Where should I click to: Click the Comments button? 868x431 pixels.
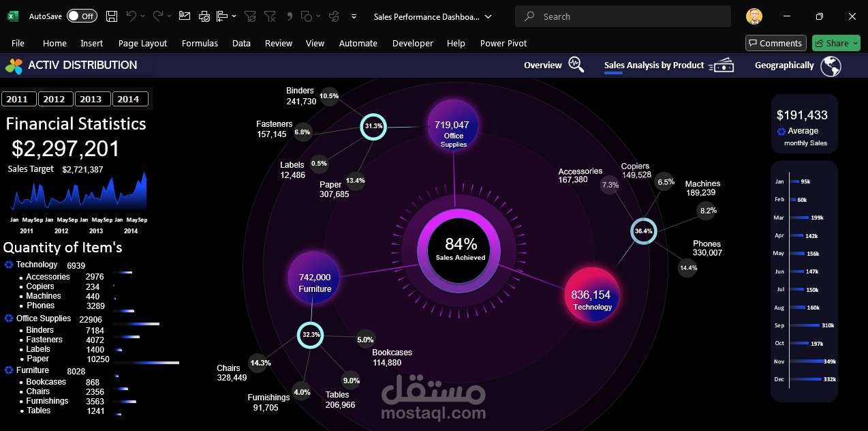click(775, 43)
